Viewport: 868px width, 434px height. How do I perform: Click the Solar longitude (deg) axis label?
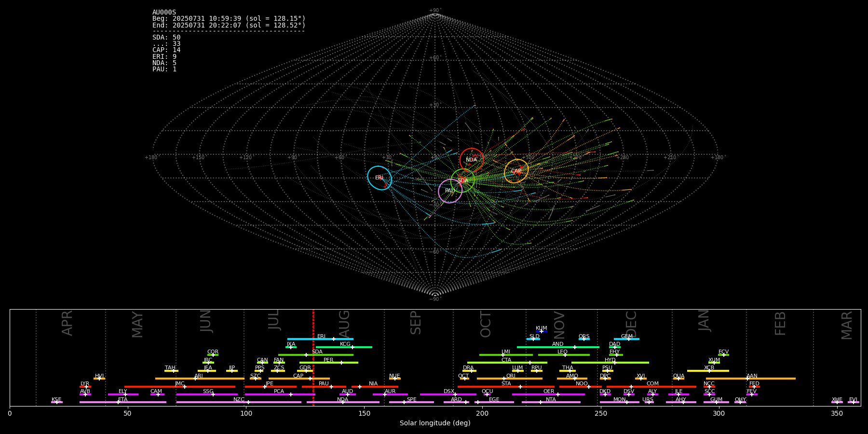435,423
